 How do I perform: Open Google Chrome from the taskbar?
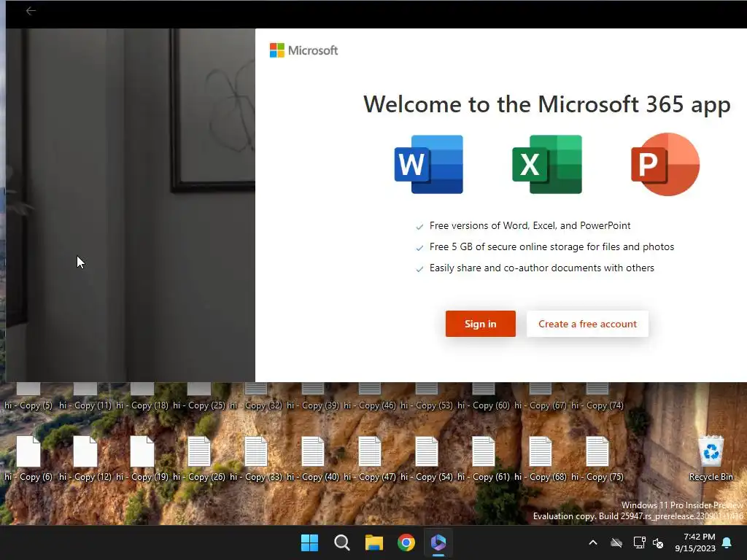pos(406,542)
